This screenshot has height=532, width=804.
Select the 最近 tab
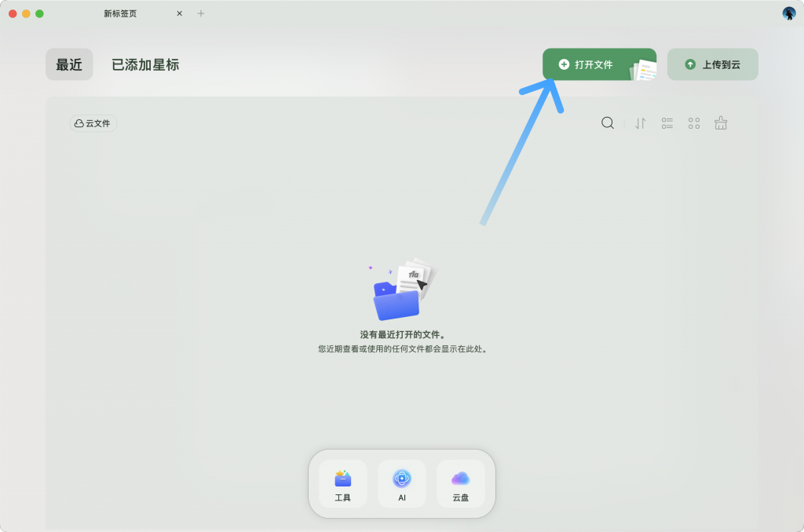pos(69,64)
